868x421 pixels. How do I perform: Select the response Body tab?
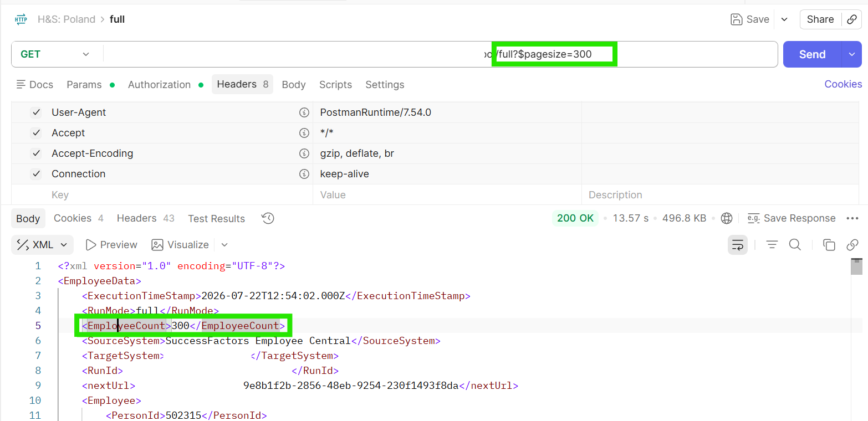point(28,218)
